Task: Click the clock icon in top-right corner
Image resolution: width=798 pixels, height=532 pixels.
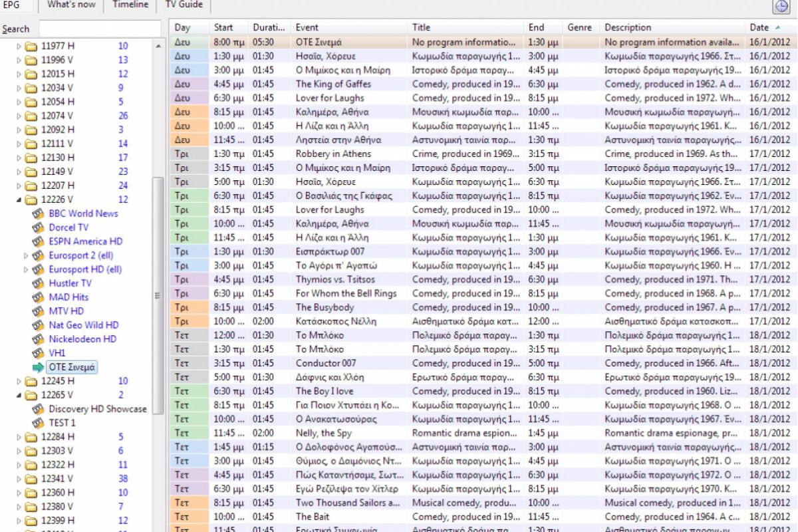Action: pos(781,7)
